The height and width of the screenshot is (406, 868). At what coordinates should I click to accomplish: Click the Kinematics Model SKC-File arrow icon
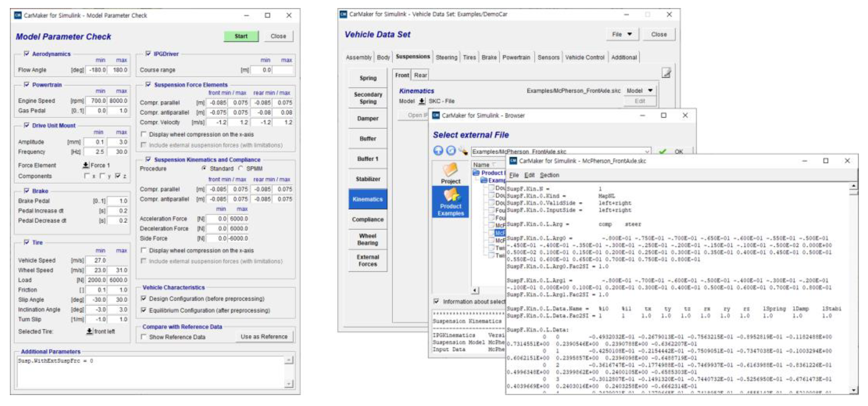[422, 101]
